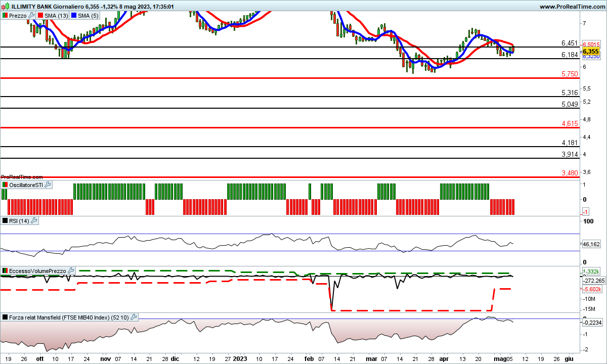Click the 6,184 horizontal level label
607x364 pixels.
570,55
